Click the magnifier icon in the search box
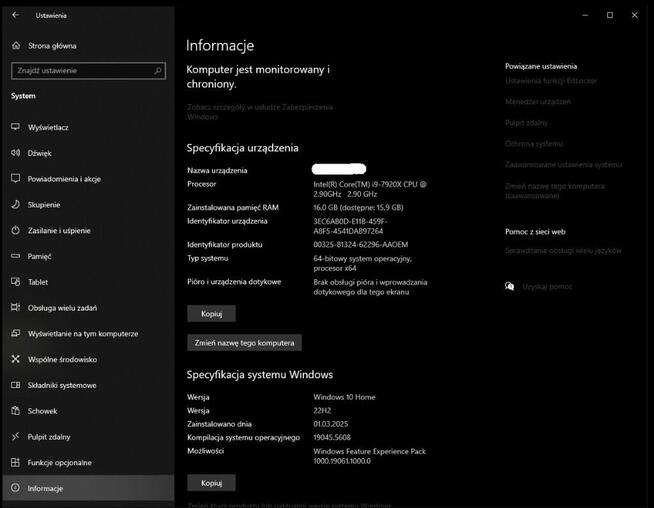This screenshot has width=654, height=508. (158, 70)
